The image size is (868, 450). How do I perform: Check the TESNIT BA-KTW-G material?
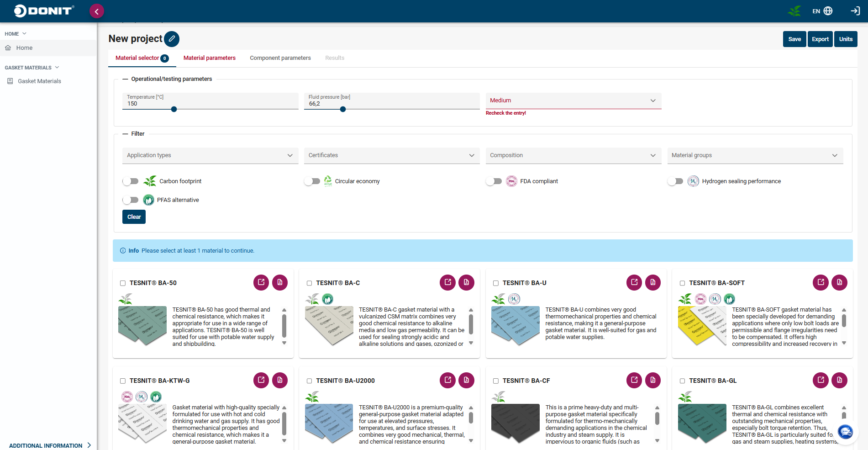coord(123,381)
